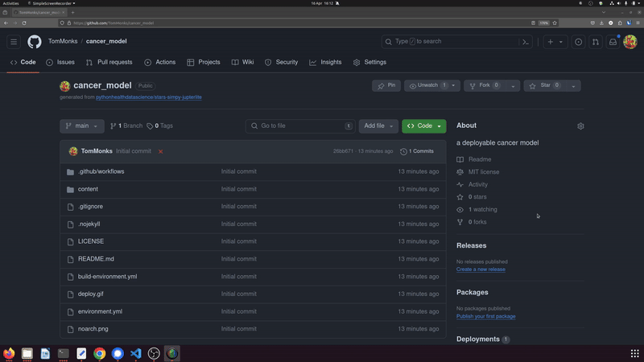
Task: Open the GitHub hamburger navigation menu
Action: point(14,42)
